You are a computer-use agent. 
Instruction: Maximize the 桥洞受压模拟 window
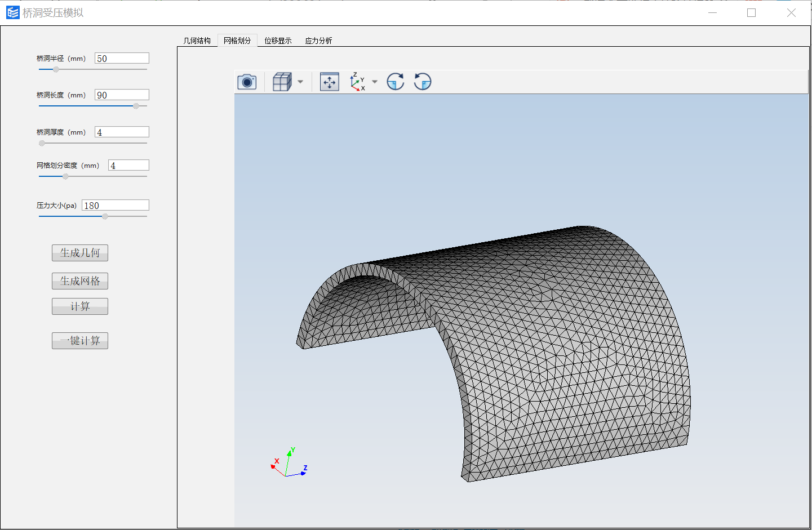pos(751,12)
